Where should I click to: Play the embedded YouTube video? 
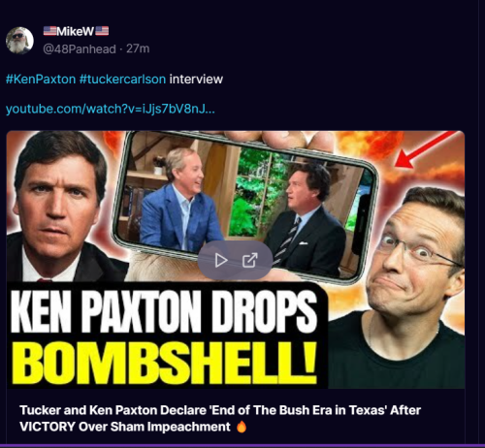point(221,260)
